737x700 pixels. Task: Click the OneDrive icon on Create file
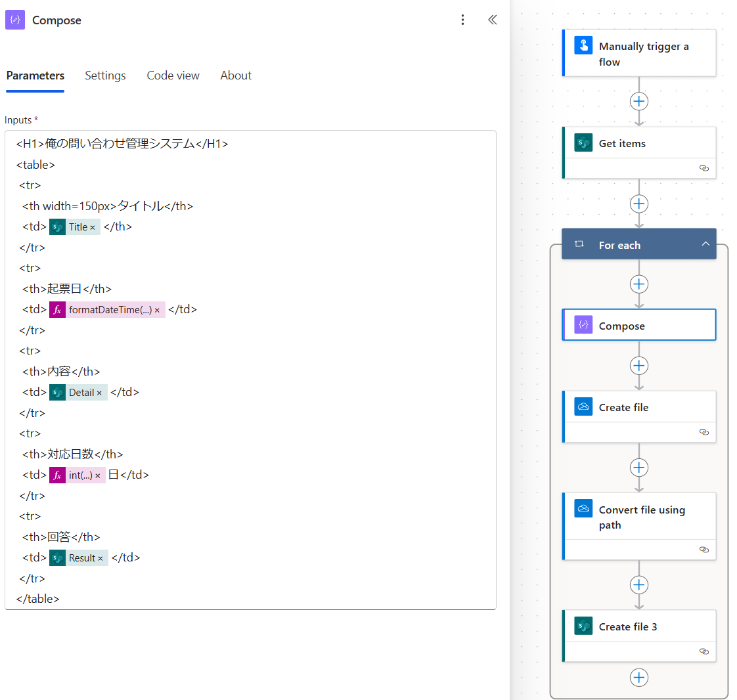(x=583, y=407)
